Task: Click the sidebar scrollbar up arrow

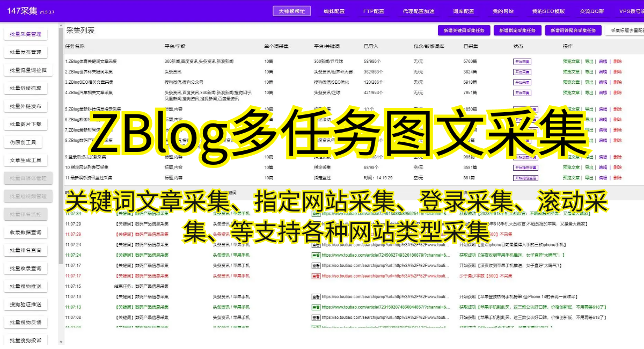Action: (x=61, y=26)
